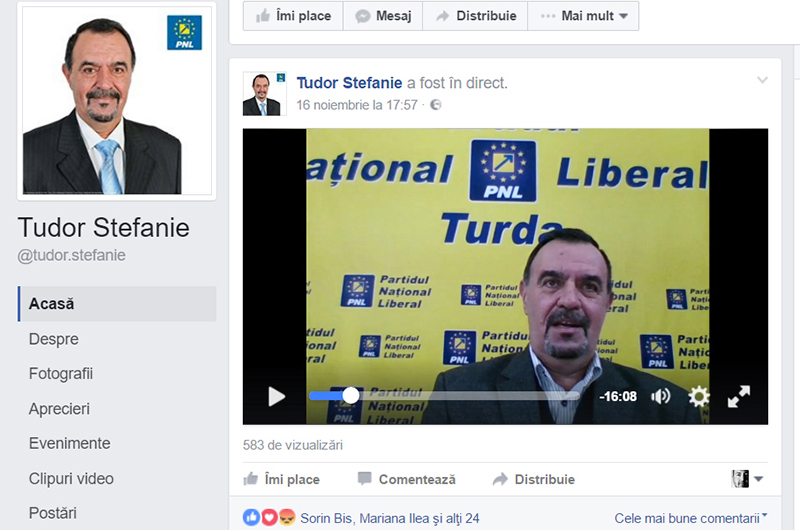This screenshot has width=800, height=530.
Task: Open post options chevron at top right
Action: click(762, 80)
